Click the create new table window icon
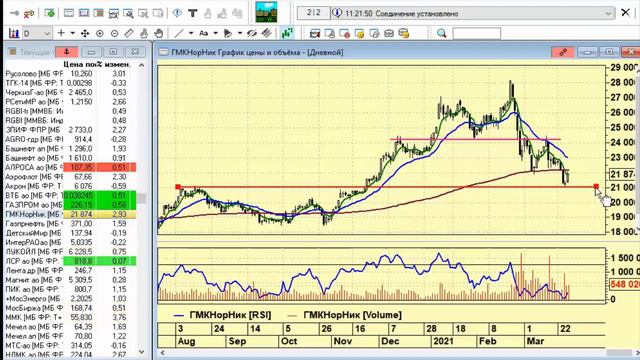This screenshot has height=360, width=640. click(69, 13)
